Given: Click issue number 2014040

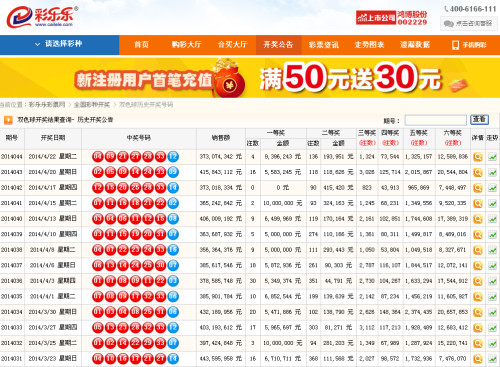Looking at the screenshot, I should (12, 219).
